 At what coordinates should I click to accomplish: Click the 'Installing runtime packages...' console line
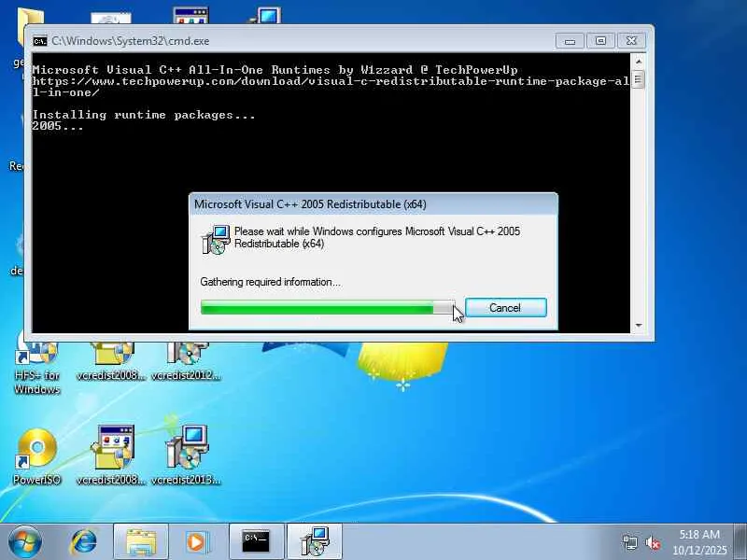click(144, 115)
